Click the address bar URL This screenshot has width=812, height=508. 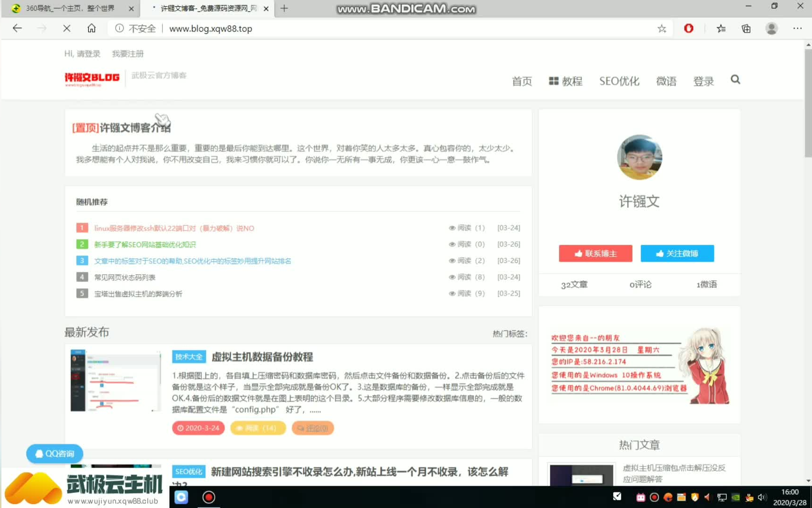pyautogui.click(x=211, y=29)
